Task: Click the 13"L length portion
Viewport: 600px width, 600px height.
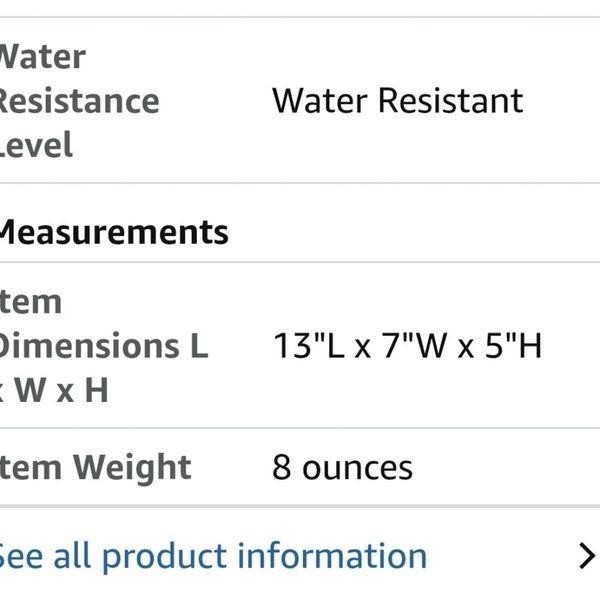Action: click(309, 346)
